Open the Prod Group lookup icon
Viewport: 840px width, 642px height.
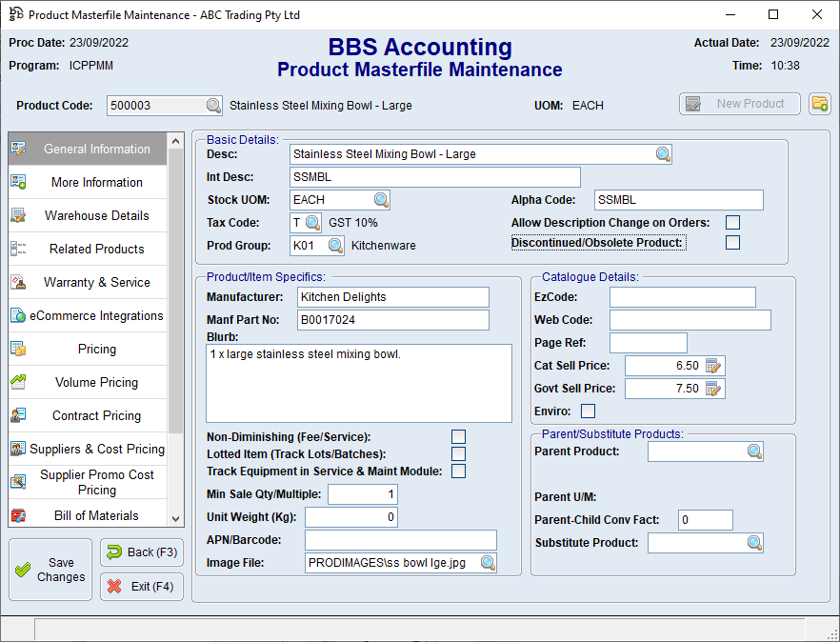click(x=335, y=246)
